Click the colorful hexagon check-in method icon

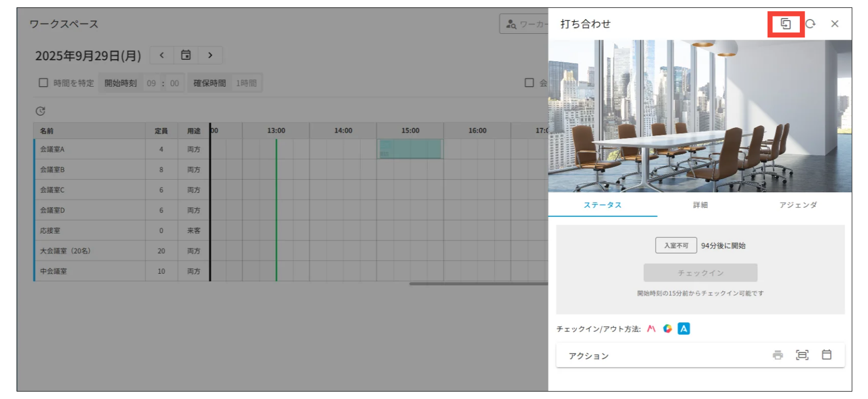pos(668,329)
